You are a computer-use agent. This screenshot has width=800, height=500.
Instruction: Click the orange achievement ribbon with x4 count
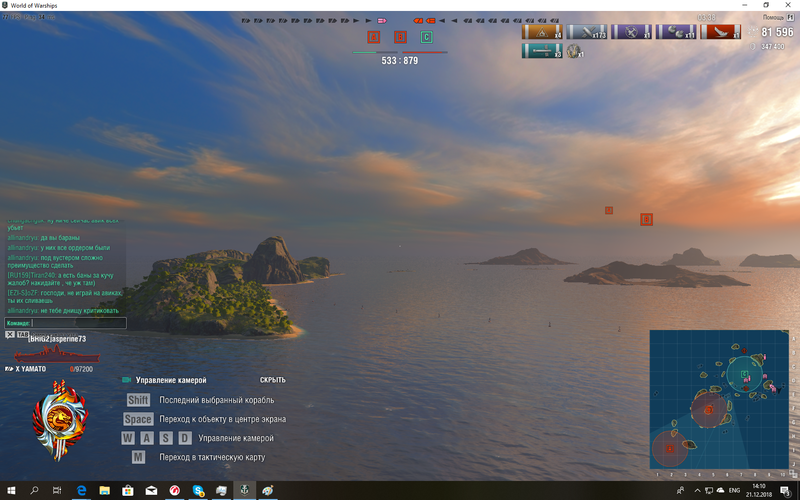(543, 32)
